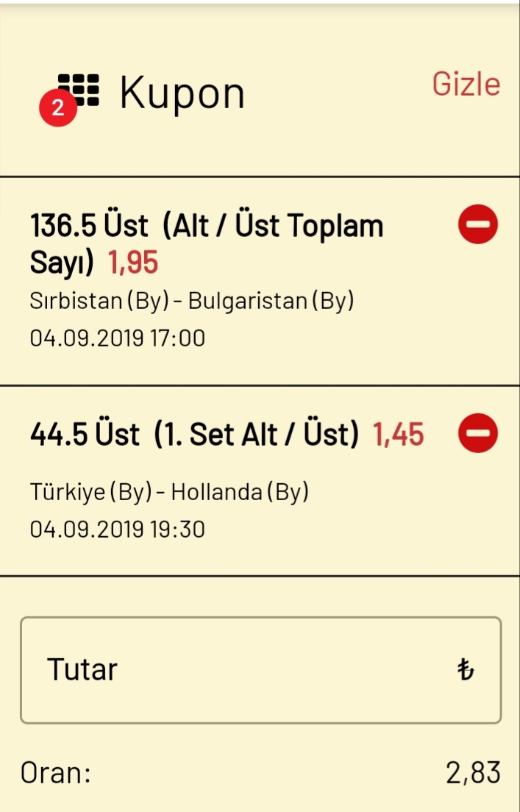
Task: Open the Sırbistan - Bulgaristan match
Action: [192, 301]
